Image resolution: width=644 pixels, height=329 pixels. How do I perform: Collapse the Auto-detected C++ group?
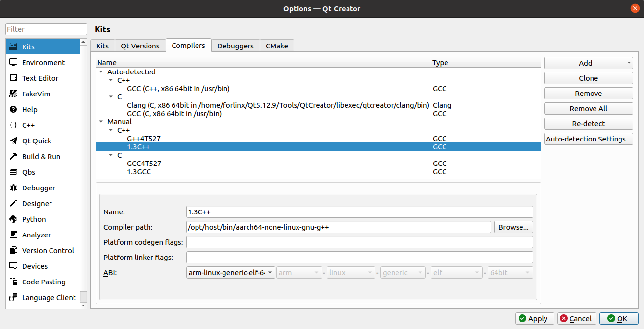111,80
